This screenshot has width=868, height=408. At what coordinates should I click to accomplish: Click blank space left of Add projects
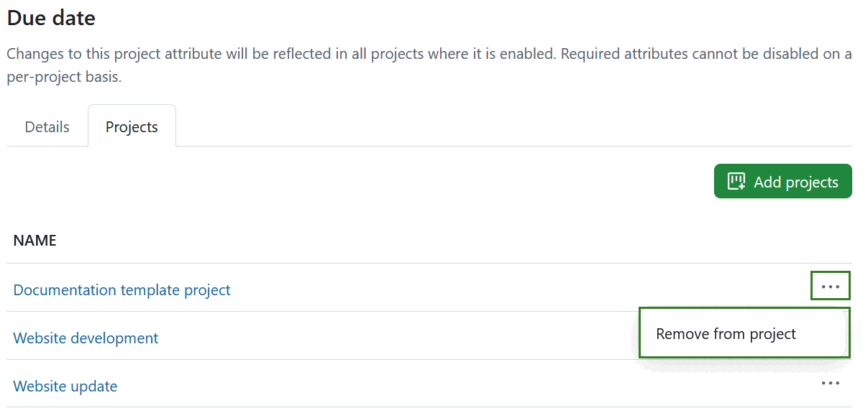click(431, 181)
